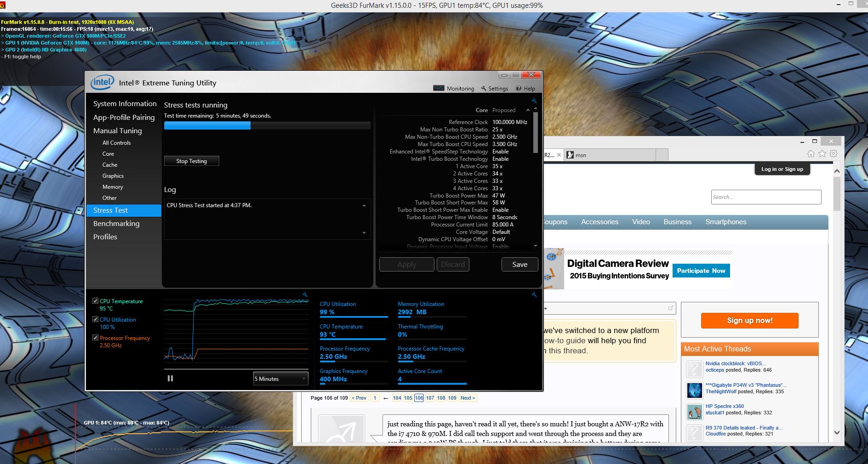Open Nvidia clockblock: vBIOS thread link
The width and height of the screenshot is (868, 464).
click(736, 363)
